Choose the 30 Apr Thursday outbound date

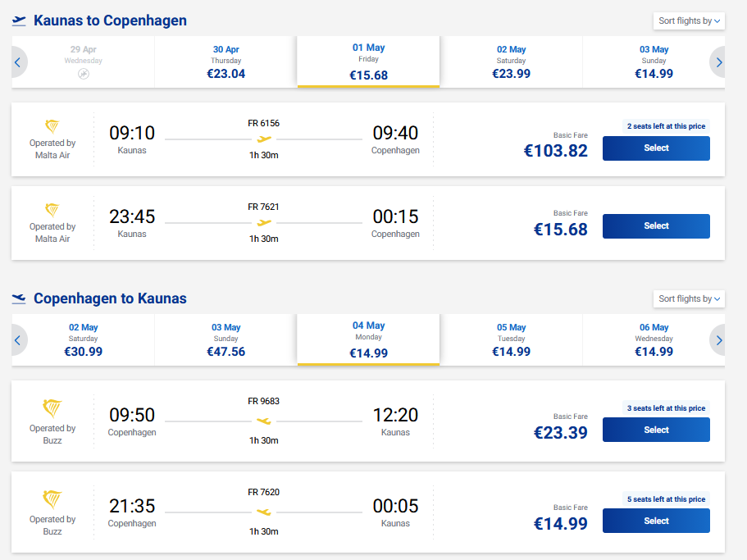(225, 62)
